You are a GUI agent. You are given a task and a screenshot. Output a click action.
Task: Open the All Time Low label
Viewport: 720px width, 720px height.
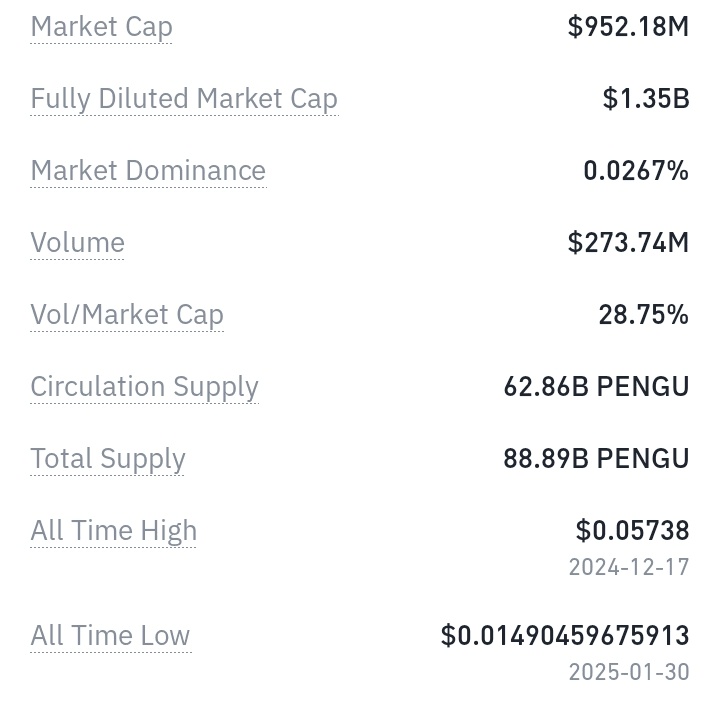[x=110, y=636]
